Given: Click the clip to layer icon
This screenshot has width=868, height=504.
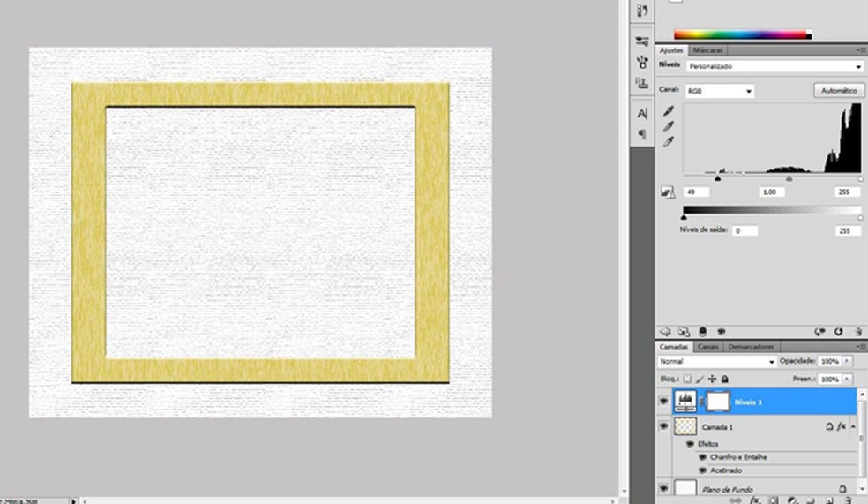Looking at the screenshot, I should pyautogui.click(x=702, y=332).
